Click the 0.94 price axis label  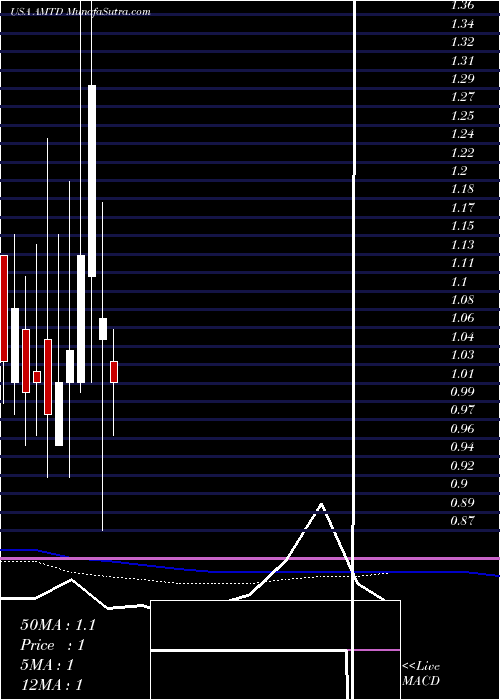(462, 447)
